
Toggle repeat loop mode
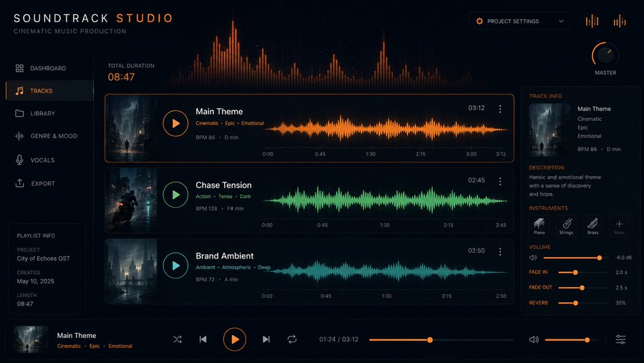pyautogui.click(x=292, y=339)
